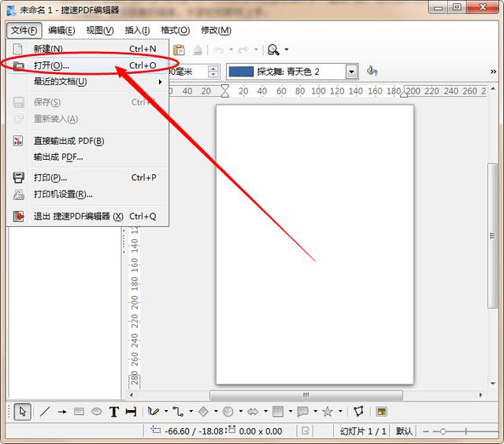Click the vertical scrollbar down arrow
This screenshot has height=444, width=504.
click(x=493, y=383)
